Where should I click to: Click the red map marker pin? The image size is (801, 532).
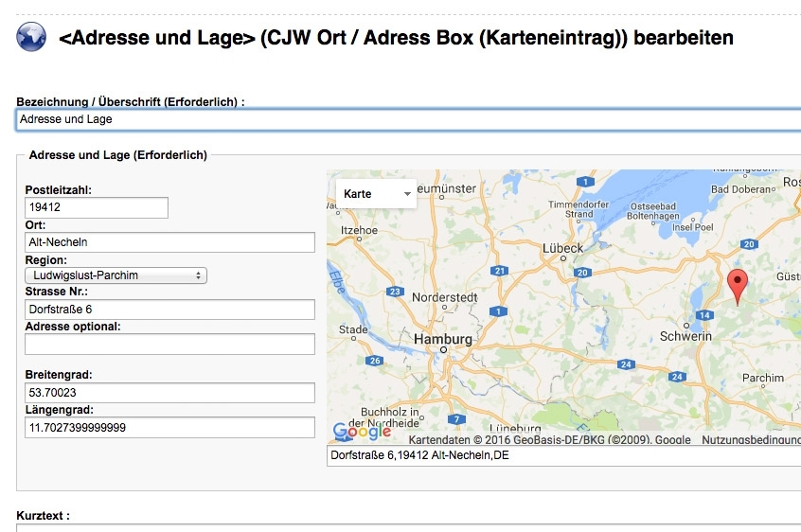[x=738, y=288]
